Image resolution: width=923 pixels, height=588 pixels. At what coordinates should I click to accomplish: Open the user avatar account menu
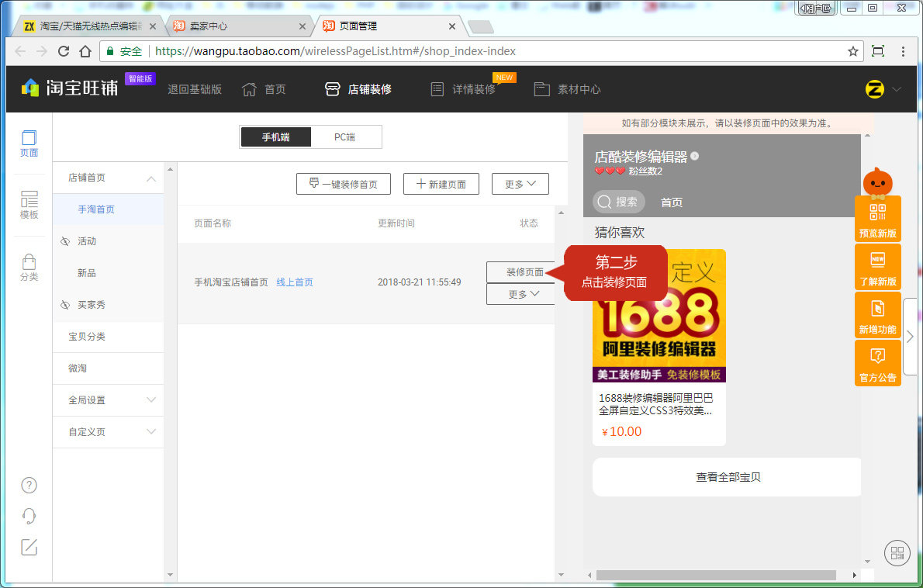(x=875, y=89)
